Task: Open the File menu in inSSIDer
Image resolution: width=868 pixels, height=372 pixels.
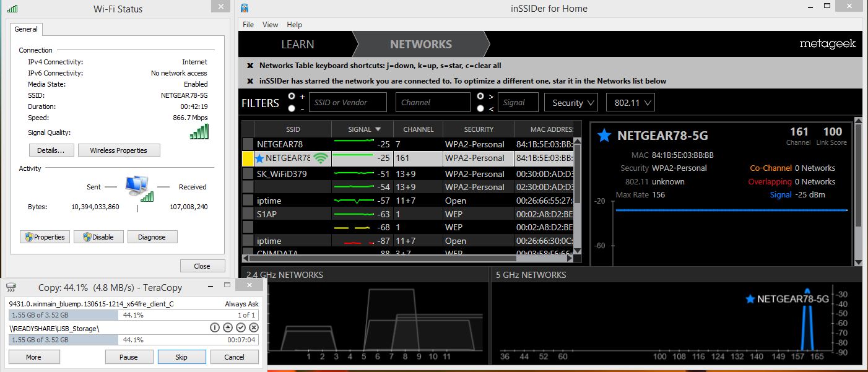Action: click(248, 25)
